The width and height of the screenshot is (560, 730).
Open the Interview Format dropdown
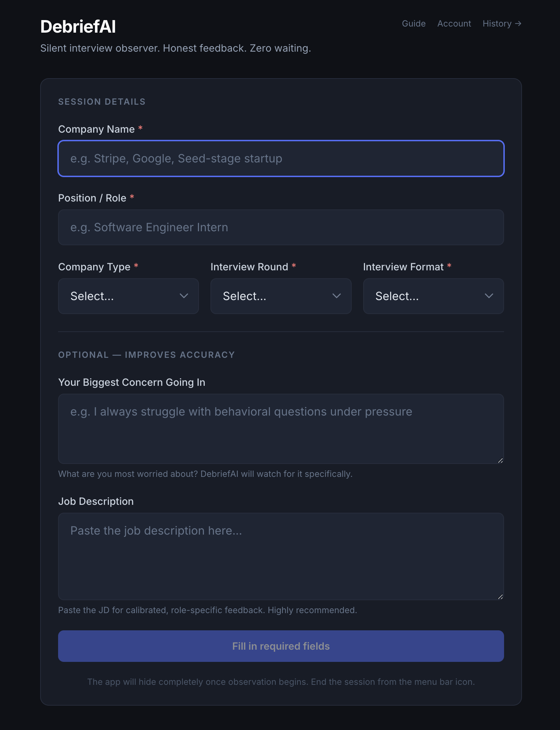click(x=433, y=296)
